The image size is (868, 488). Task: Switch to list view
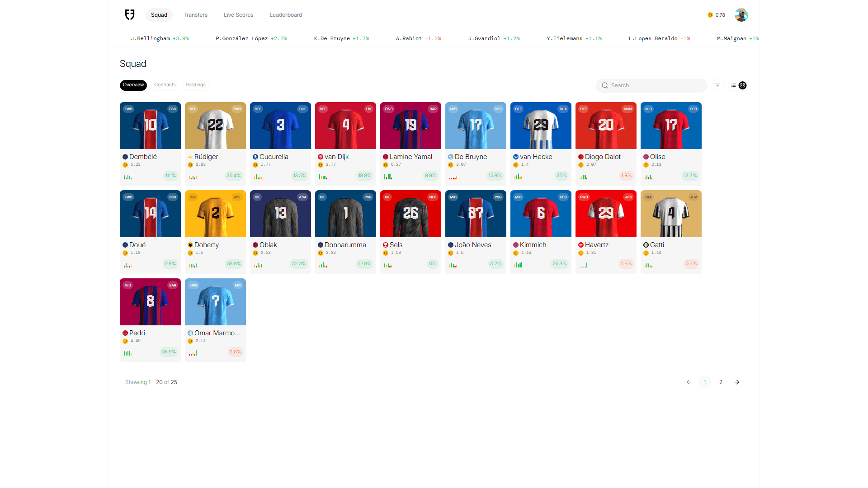(733, 85)
